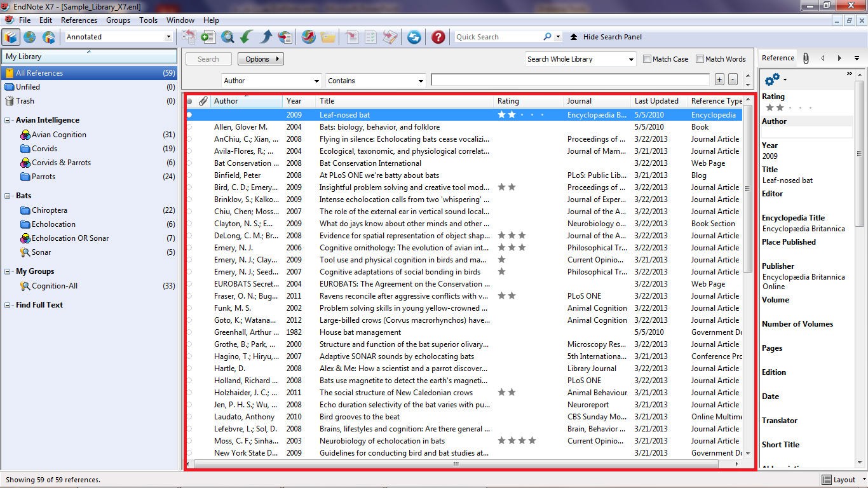This screenshot has height=488, width=868.
Task: Toggle read status dot for Hartle, D. row
Action: (189, 369)
